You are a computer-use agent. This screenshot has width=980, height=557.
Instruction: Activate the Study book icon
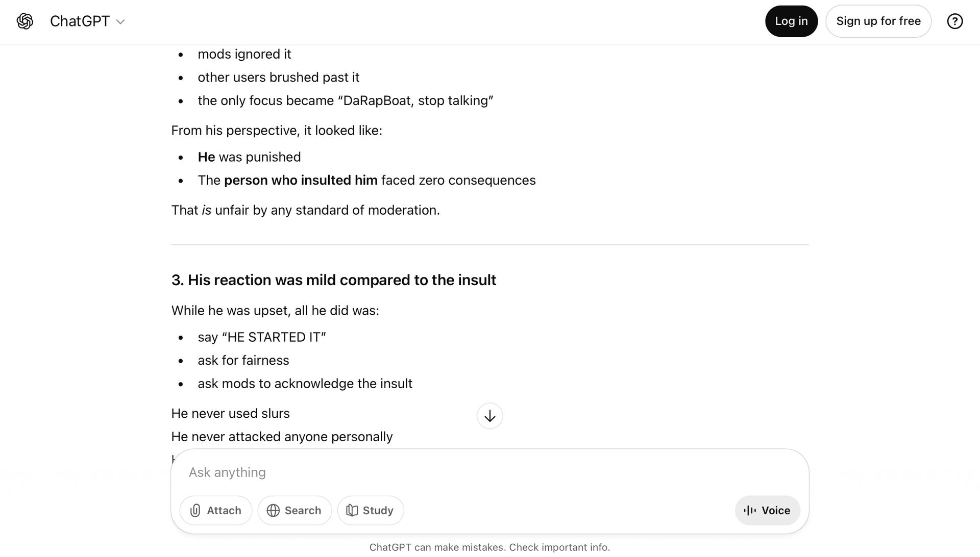pos(352,511)
